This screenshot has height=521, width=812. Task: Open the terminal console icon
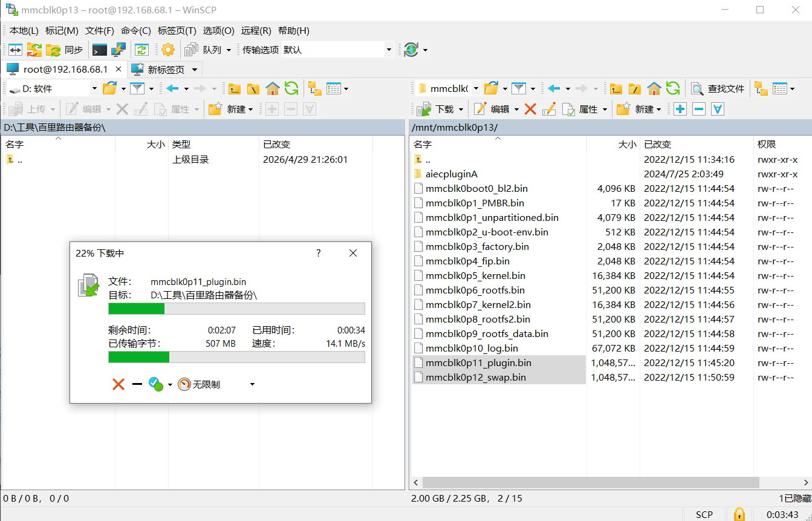point(100,50)
